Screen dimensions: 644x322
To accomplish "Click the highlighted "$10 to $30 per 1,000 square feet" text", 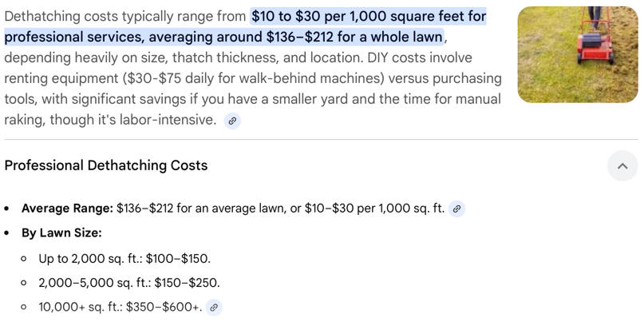I will tap(369, 17).
